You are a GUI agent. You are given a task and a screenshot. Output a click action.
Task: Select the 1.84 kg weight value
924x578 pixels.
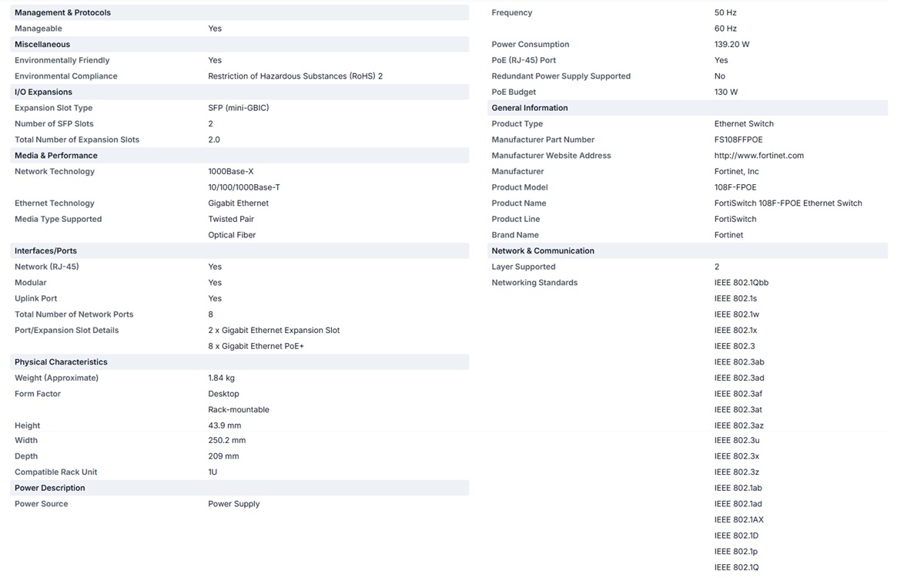[x=221, y=378]
